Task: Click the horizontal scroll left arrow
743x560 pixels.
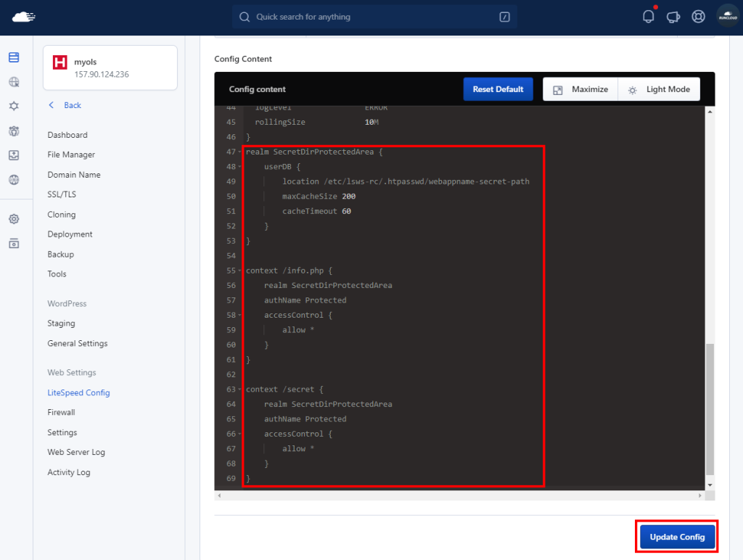Action: click(x=219, y=495)
